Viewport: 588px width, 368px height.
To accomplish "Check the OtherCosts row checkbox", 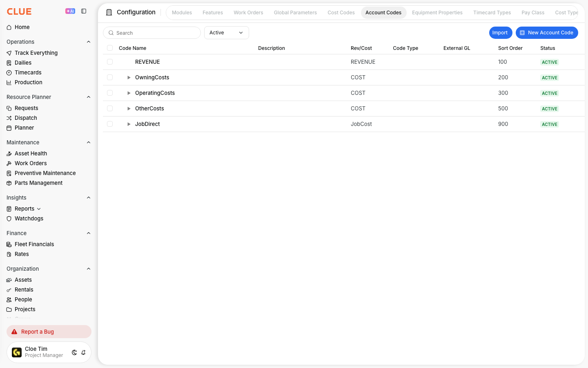I will pos(110,108).
